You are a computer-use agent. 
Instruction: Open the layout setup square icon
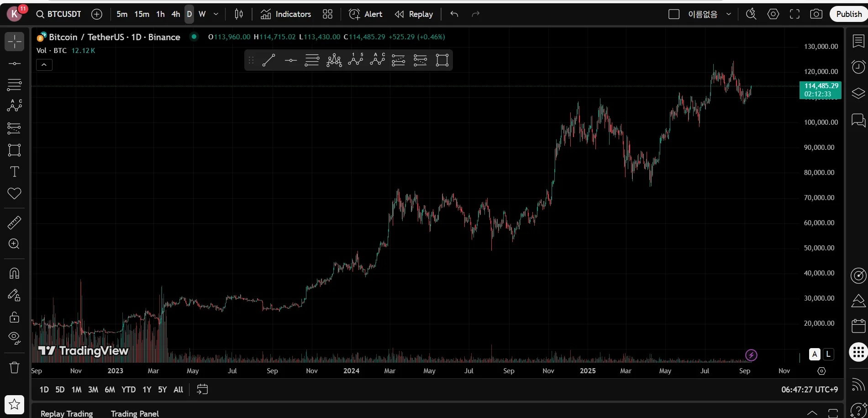pos(674,14)
